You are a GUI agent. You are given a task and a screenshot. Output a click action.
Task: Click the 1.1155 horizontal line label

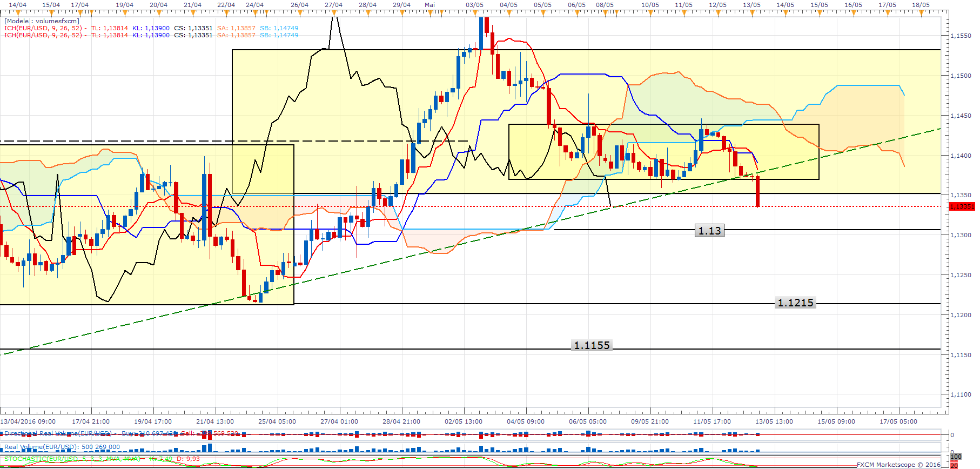point(592,345)
